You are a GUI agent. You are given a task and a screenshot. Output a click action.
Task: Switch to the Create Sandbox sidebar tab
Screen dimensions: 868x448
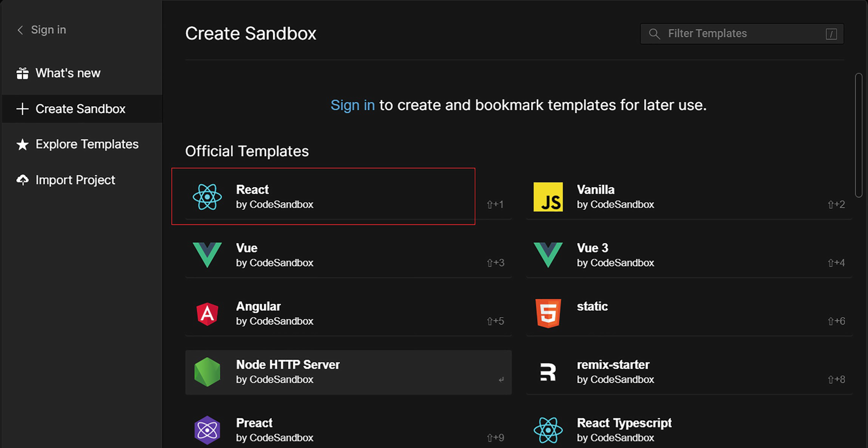[81, 109]
